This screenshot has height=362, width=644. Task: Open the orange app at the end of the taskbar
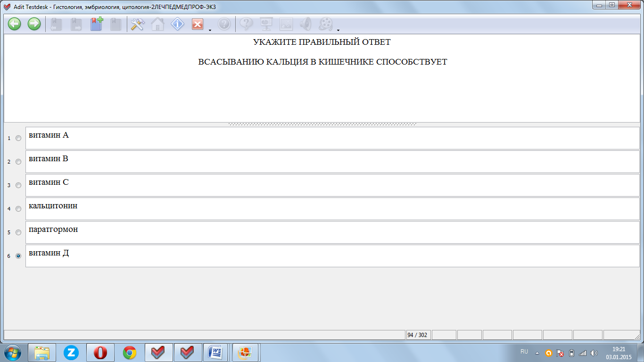(x=246, y=353)
